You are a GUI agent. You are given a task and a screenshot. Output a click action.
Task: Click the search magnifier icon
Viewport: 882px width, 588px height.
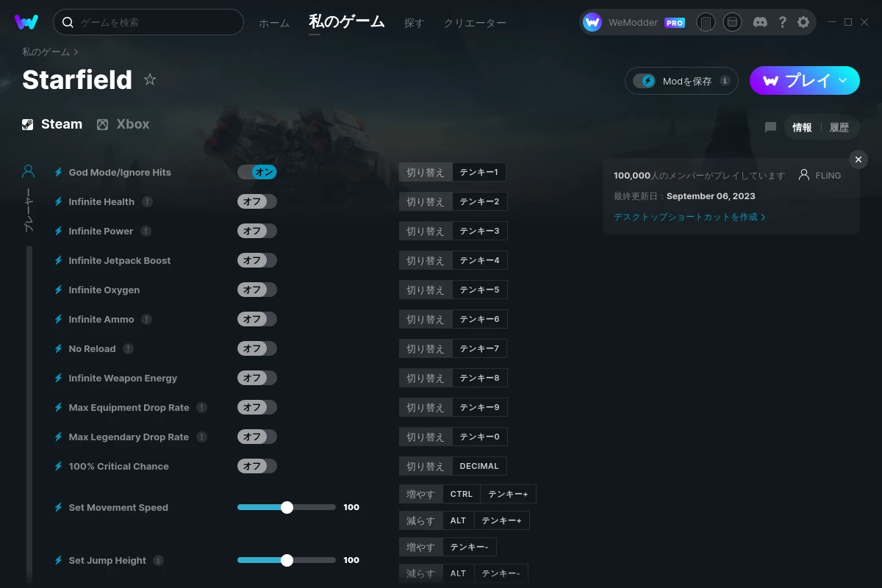[x=68, y=22]
